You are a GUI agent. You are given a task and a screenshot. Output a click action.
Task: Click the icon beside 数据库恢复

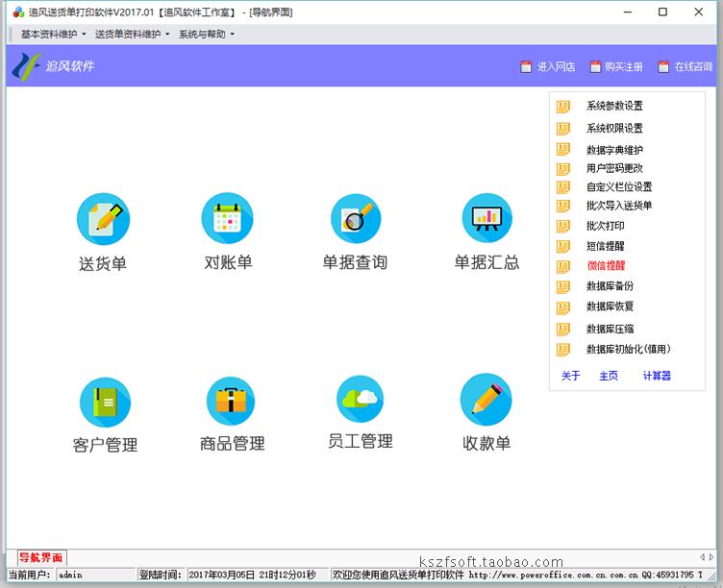pyautogui.click(x=563, y=307)
